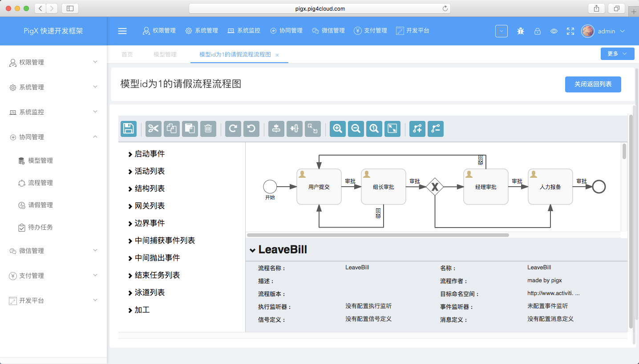Image resolution: width=639 pixels, height=364 pixels.
Task: Click the paste icon in editor toolbar
Action: (x=190, y=129)
